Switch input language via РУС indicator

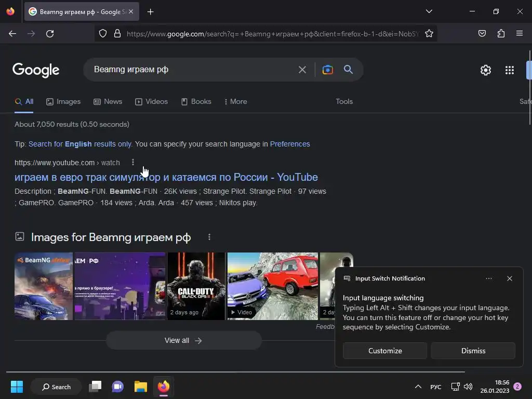(436, 387)
